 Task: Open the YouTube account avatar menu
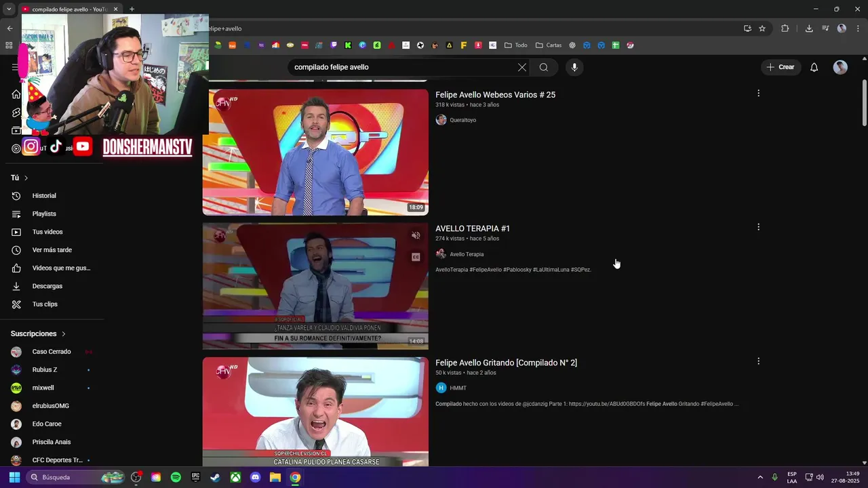840,67
